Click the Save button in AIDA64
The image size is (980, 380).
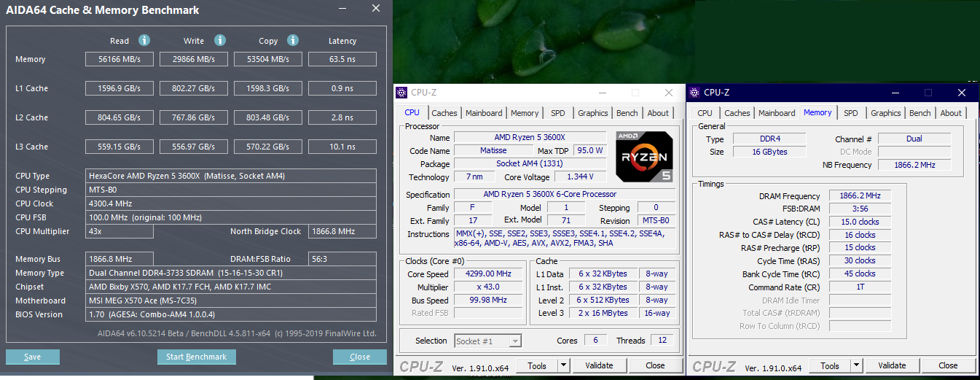pos(33,357)
